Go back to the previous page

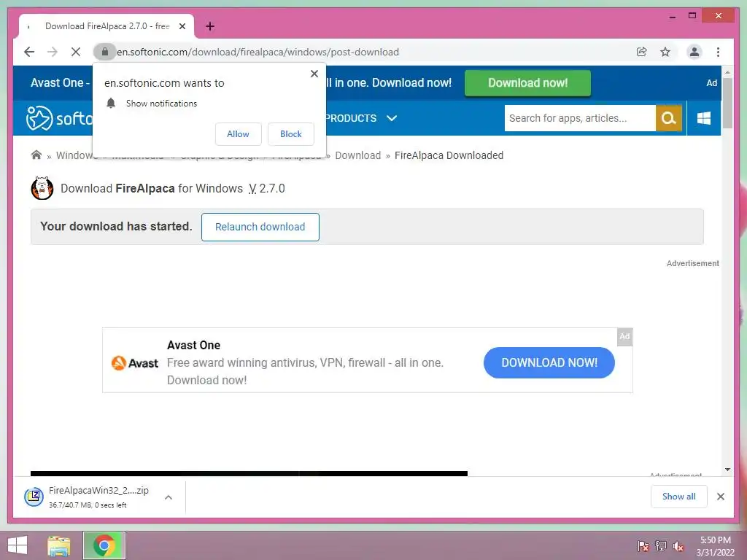click(29, 52)
